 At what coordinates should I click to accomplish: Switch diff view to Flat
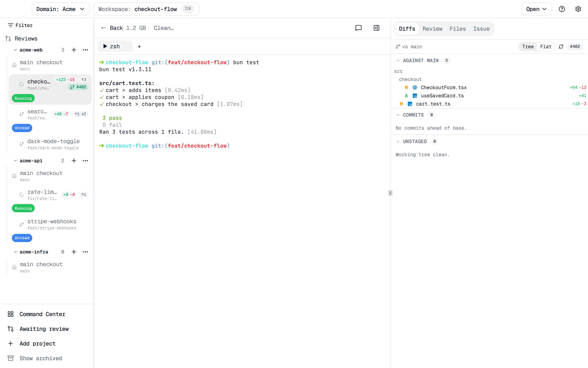[546, 46]
